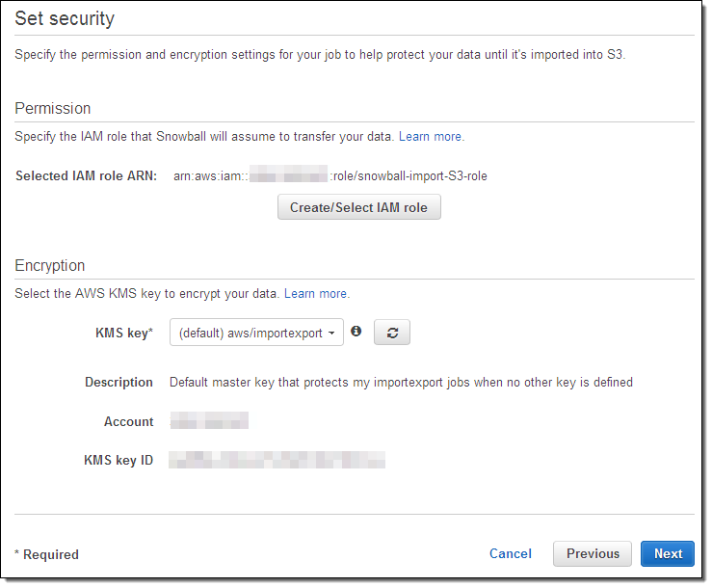Screen dimensions: 712x588
Task: Click the blurred KMS key ID value
Action: click(x=277, y=460)
